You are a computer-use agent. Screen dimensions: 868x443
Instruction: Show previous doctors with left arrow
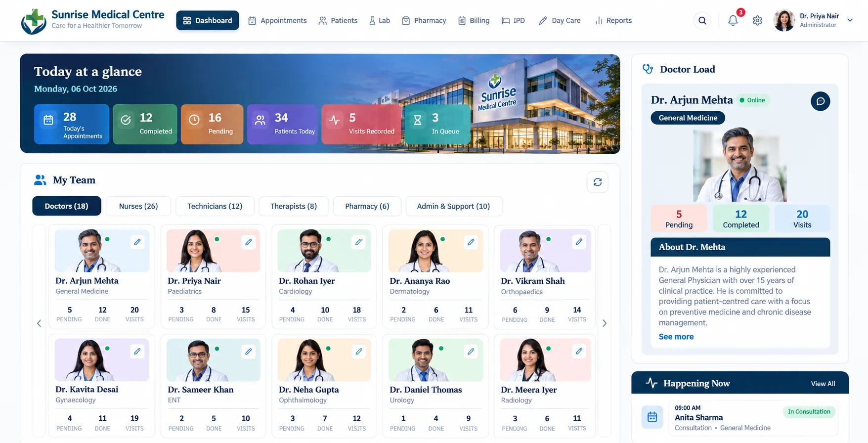point(39,323)
